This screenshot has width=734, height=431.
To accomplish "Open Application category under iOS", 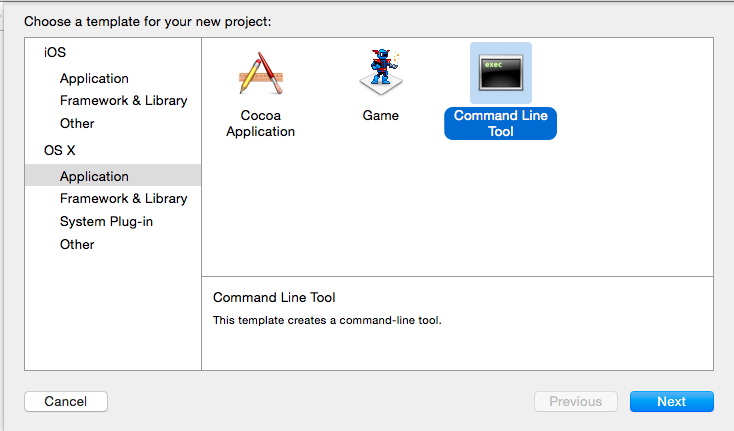I will (94, 79).
